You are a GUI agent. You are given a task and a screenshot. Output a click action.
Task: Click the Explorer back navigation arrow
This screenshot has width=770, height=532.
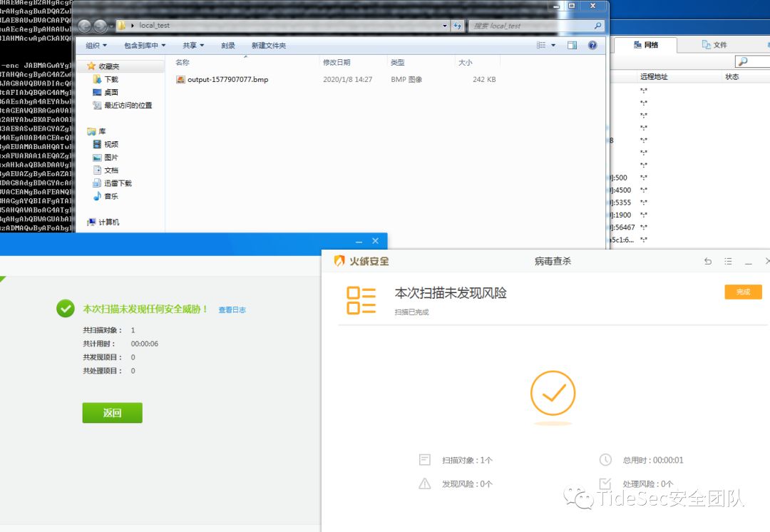(x=84, y=26)
